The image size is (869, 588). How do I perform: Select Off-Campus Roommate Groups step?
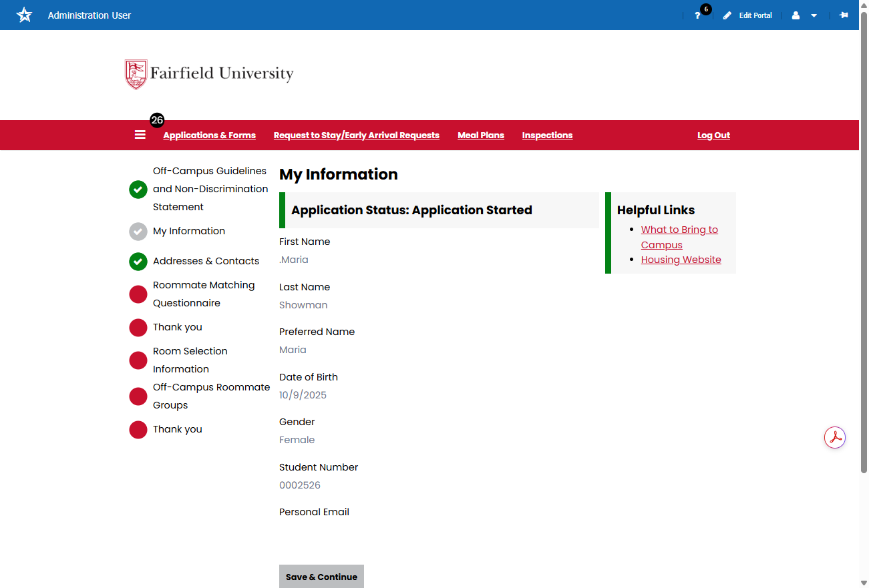pos(212,396)
